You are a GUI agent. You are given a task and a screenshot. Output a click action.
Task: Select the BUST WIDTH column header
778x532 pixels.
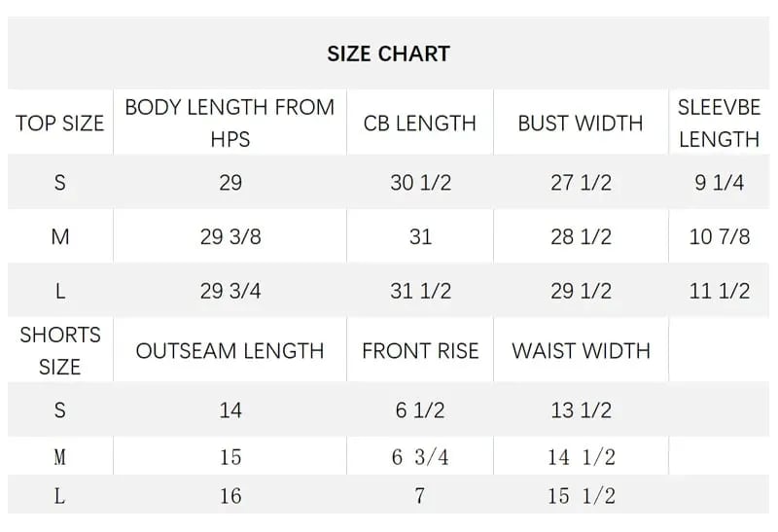coord(581,124)
